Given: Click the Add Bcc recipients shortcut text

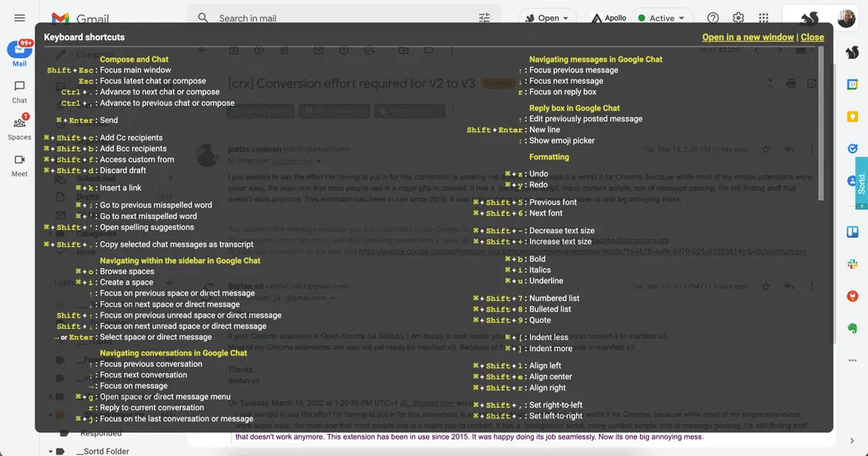Looking at the screenshot, I should click(133, 148).
